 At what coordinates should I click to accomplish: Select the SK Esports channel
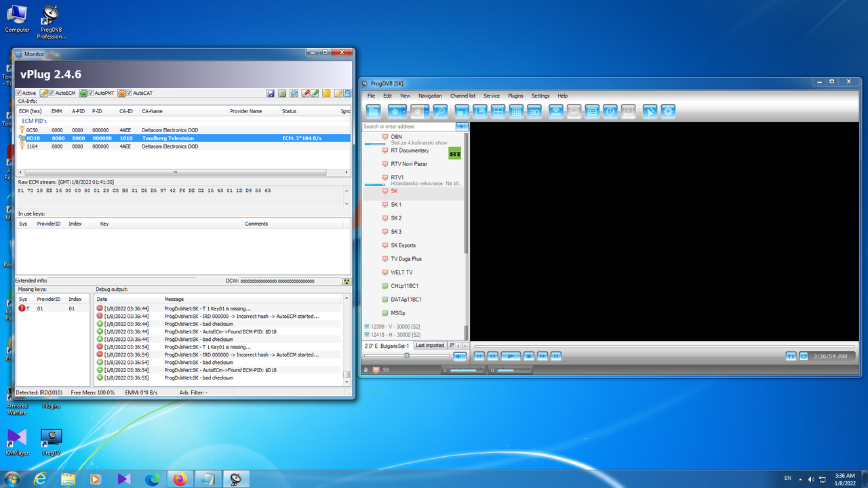pyautogui.click(x=403, y=245)
